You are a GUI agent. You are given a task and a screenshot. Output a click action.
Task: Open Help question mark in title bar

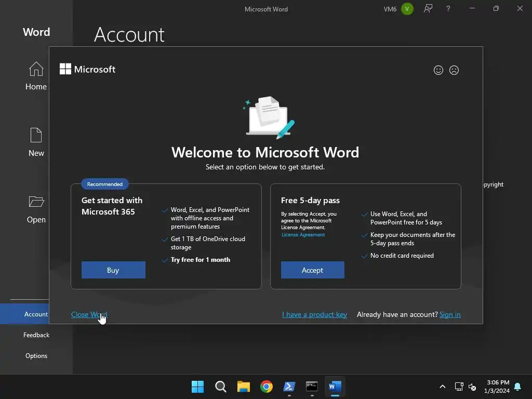coord(448,9)
